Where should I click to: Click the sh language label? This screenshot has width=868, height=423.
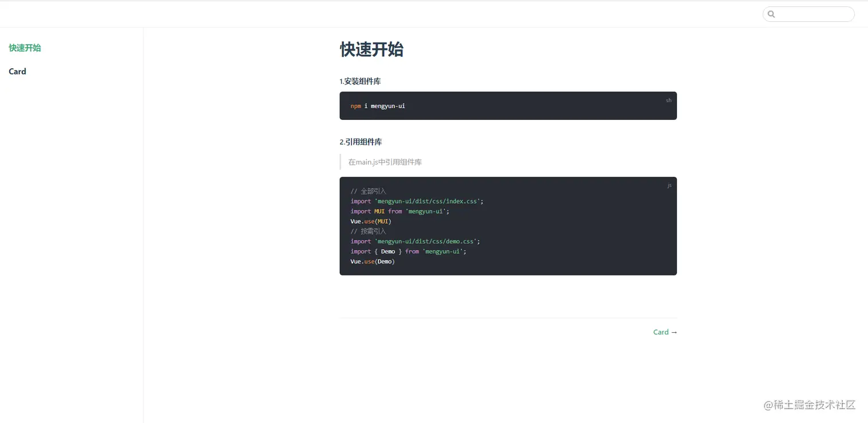(669, 100)
